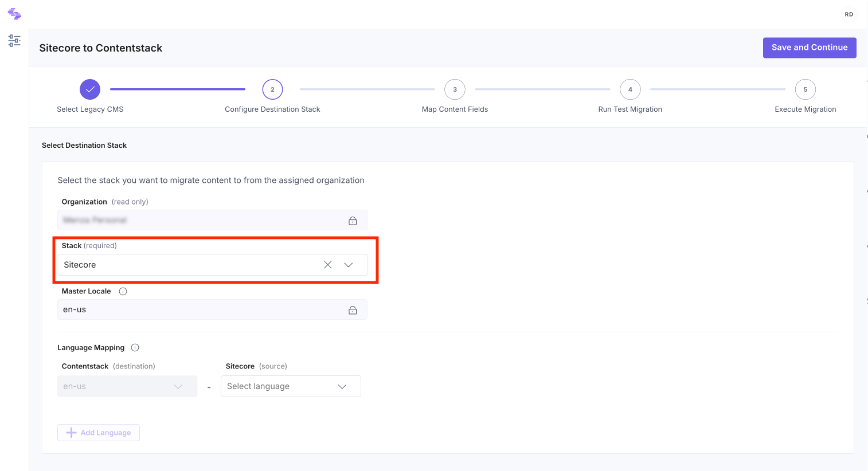Select step 5 Execute Migration circle
The image size is (868, 471).
click(x=805, y=89)
